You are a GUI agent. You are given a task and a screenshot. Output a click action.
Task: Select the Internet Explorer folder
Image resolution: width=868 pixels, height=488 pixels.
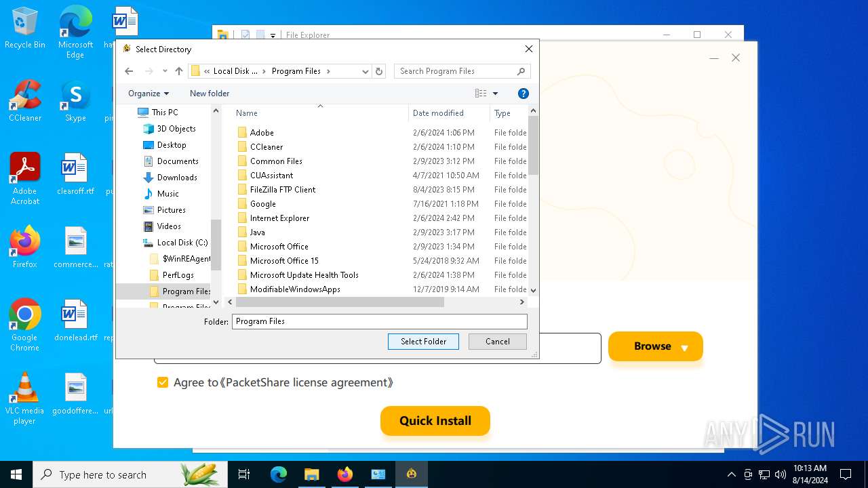pyautogui.click(x=279, y=218)
